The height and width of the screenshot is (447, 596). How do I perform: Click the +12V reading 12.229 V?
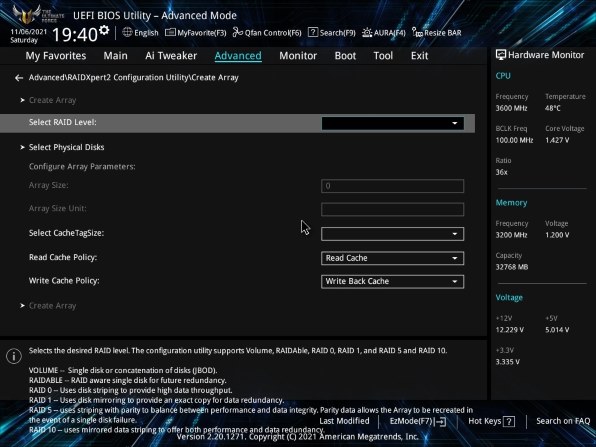pos(510,330)
